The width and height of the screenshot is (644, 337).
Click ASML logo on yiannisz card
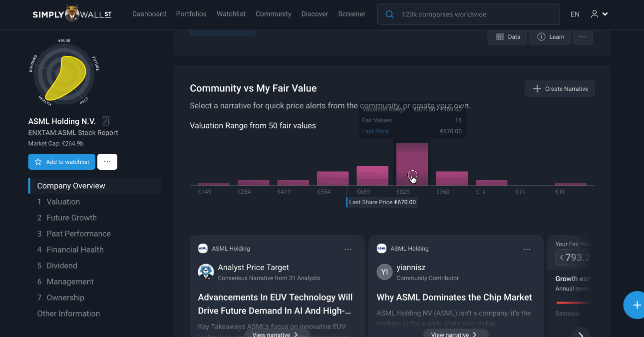(x=381, y=249)
